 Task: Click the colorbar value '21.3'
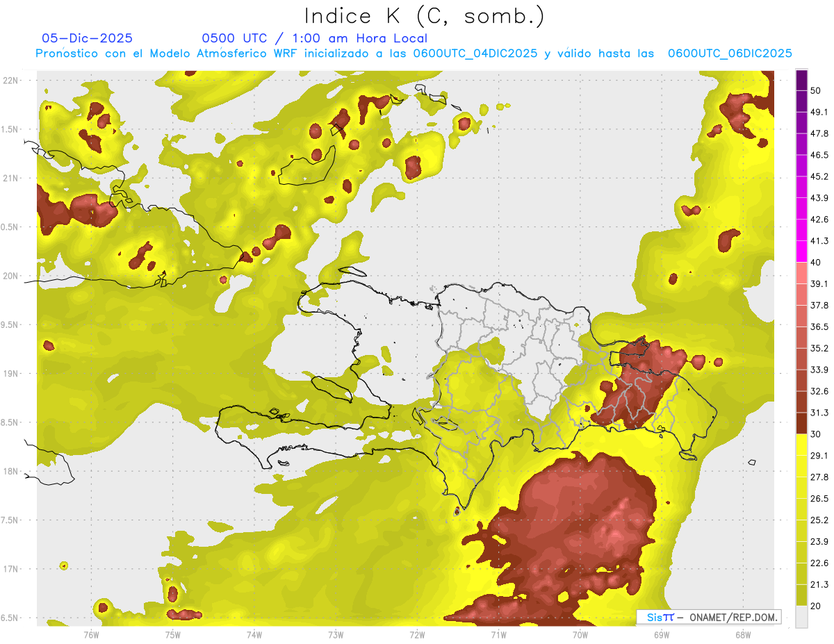[819, 585]
